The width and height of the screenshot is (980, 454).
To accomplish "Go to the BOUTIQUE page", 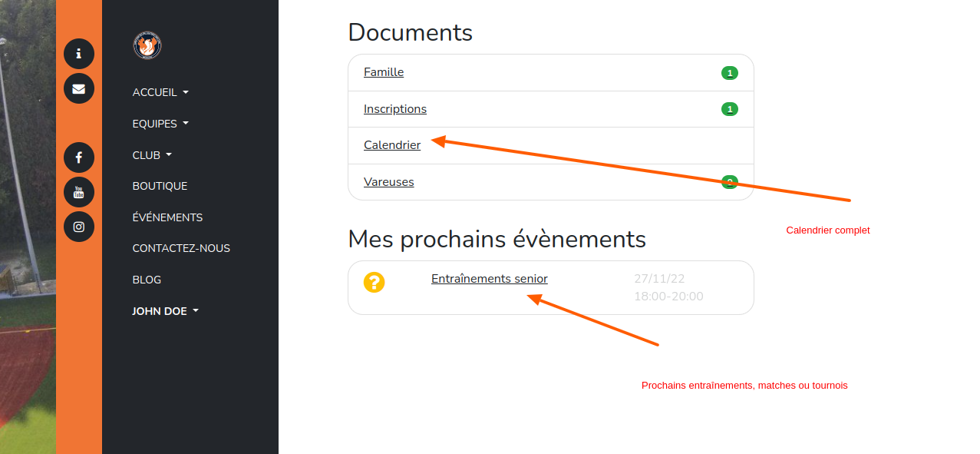I will pyautogui.click(x=160, y=186).
